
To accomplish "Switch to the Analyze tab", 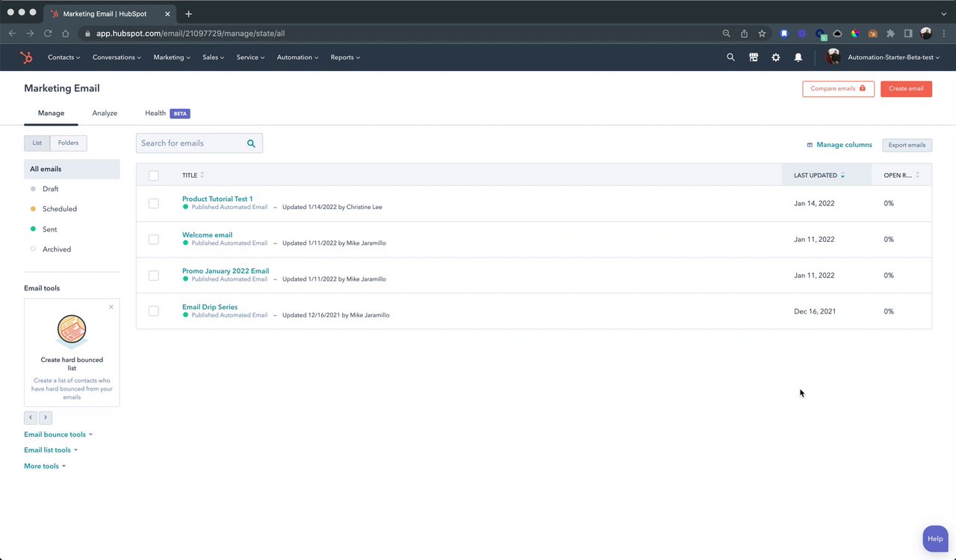I will pyautogui.click(x=105, y=113).
